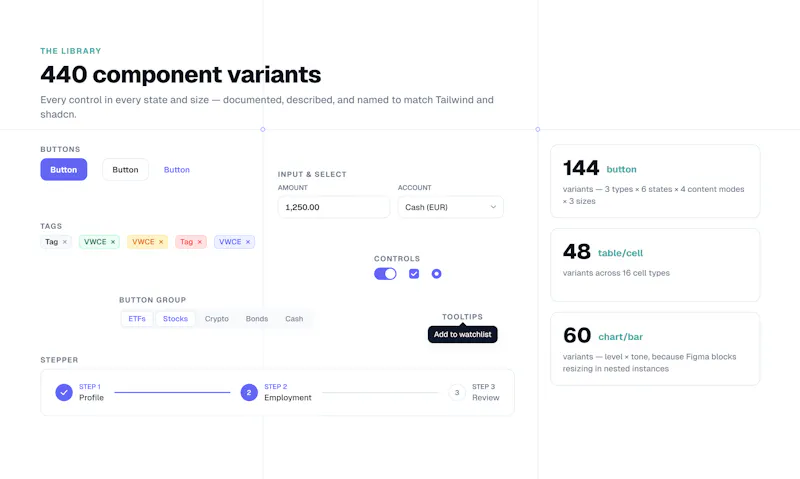This screenshot has width=800, height=479.
Task: Click the Profile step label
Action: (x=91, y=398)
